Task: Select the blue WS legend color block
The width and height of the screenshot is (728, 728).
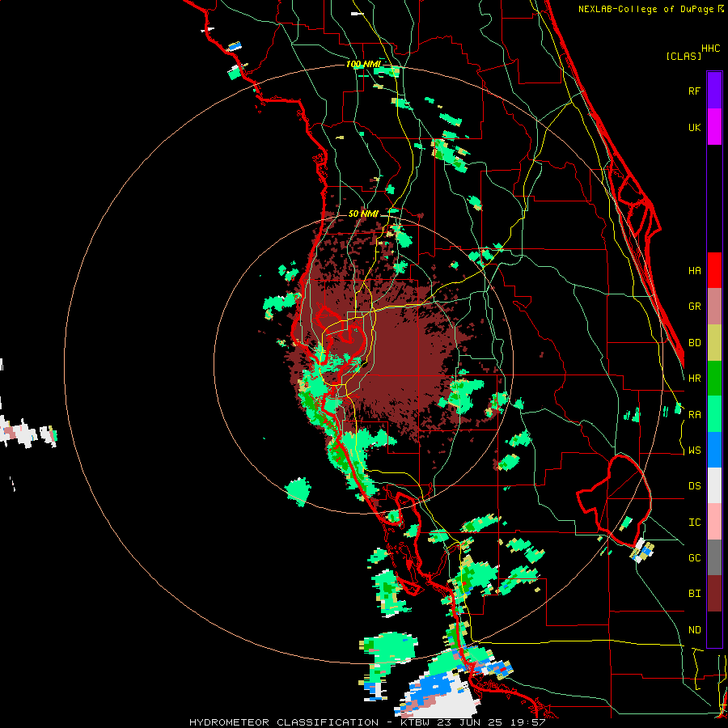Action: (x=714, y=450)
